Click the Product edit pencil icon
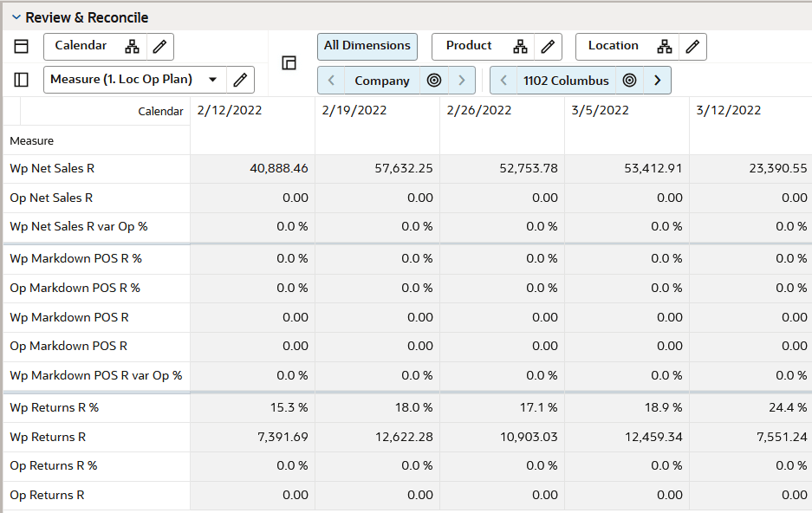812x513 pixels. (548, 47)
